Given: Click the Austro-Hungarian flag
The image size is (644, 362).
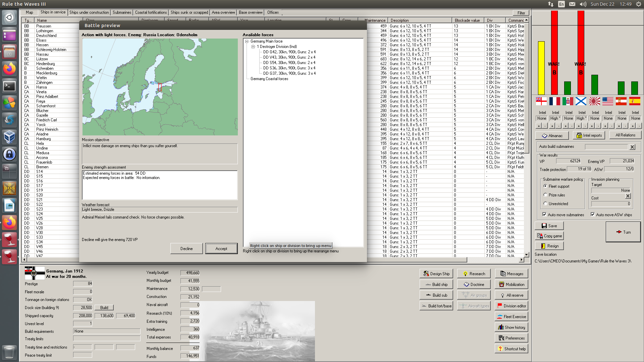Looking at the screenshot, I should [621, 101].
